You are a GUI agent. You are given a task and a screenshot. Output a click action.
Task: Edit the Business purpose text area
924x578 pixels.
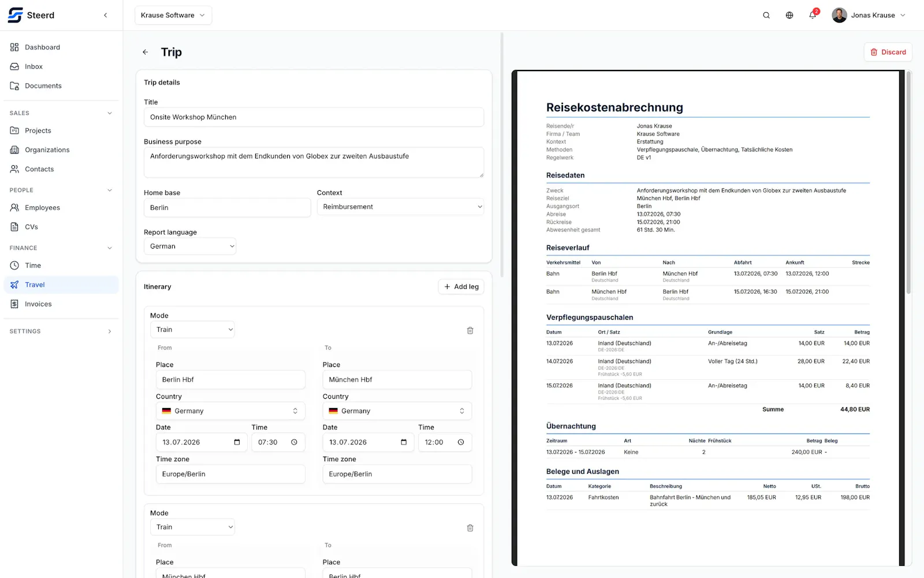pos(314,162)
